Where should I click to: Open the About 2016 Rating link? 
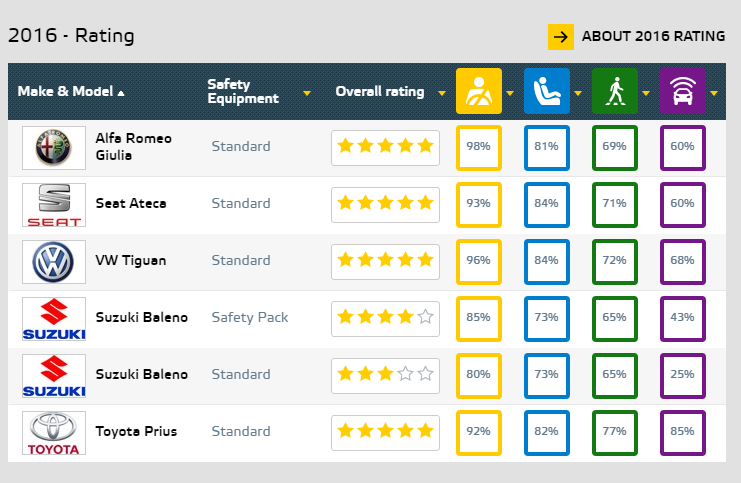653,36
